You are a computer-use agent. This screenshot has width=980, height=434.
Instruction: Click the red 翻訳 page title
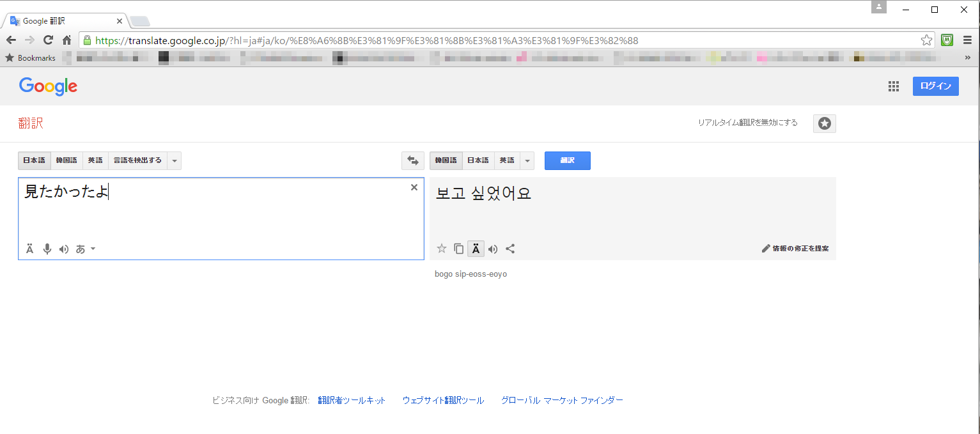[x=31, y=123]
